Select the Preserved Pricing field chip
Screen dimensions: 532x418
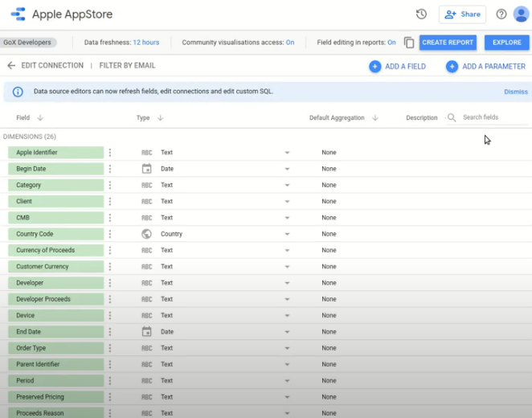tap(55, 396)
